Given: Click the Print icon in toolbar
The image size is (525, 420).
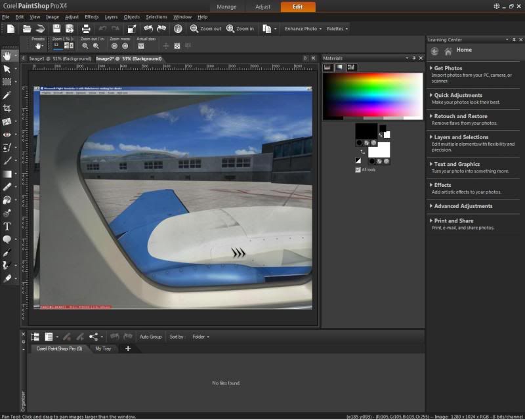Looking at the screenshot, I should click(x=85, y=29).
